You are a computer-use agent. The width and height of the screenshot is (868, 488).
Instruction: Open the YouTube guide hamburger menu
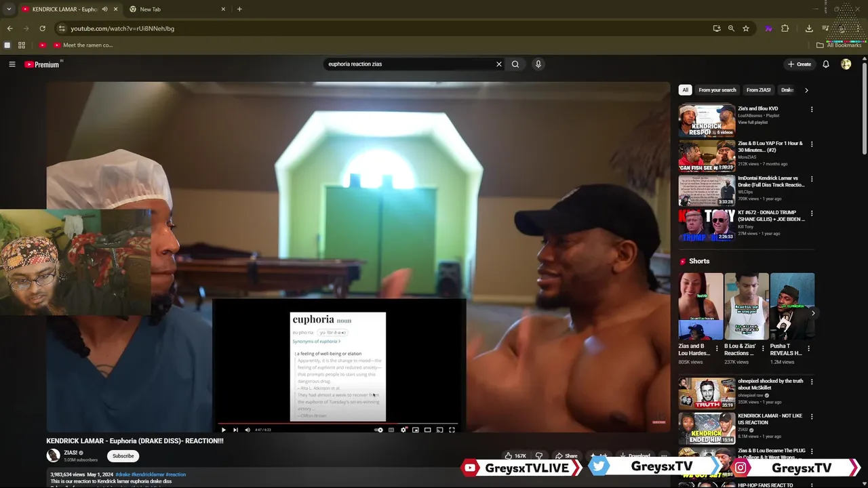[x=12, y=64]
